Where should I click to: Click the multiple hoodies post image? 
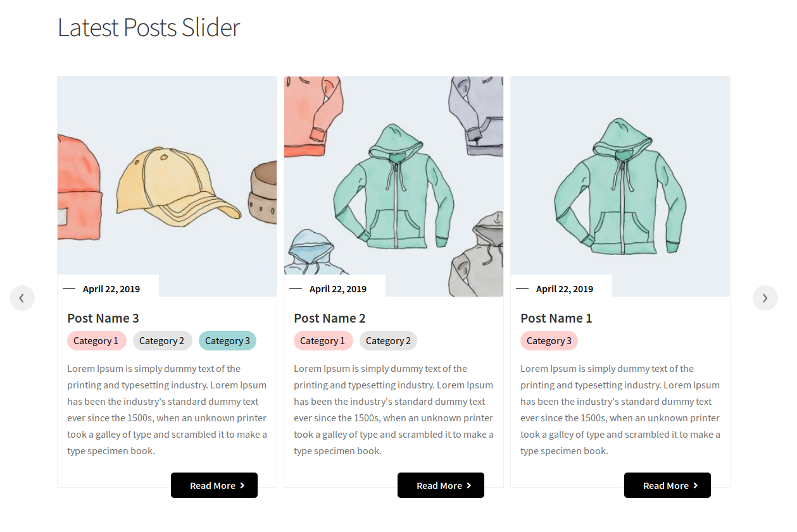(394, 186)
